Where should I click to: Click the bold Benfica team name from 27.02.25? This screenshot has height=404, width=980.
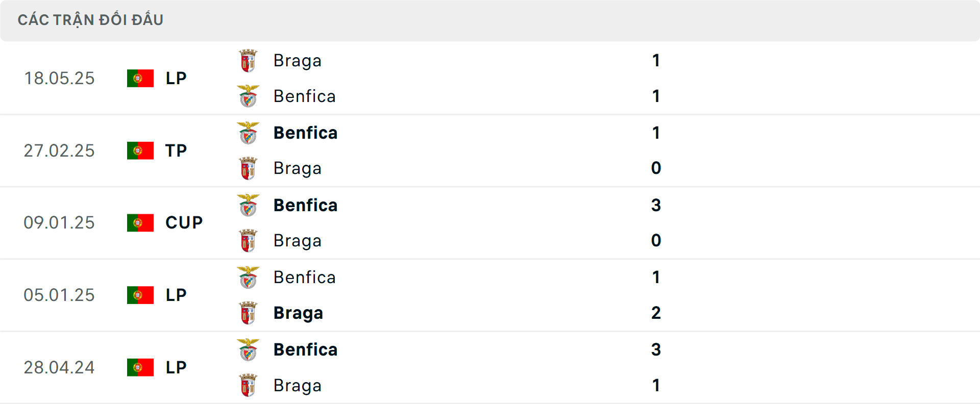tap(305, 132)
